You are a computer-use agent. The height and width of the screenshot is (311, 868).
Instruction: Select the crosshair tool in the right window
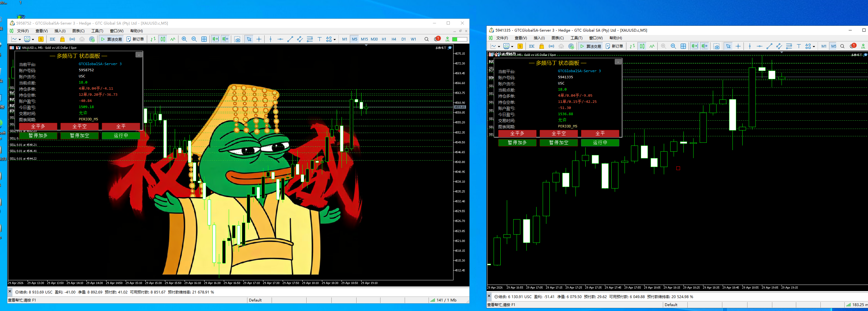(738, 46)
